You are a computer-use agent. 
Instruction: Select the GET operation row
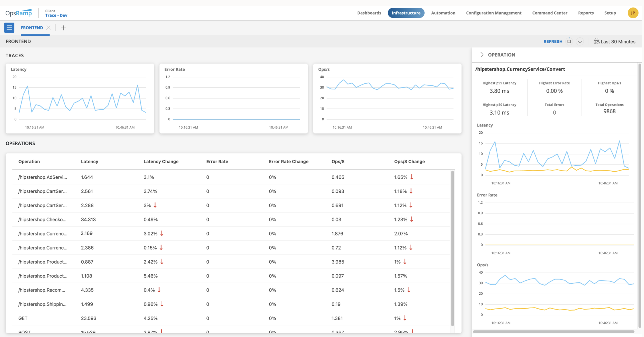[23, 318]
